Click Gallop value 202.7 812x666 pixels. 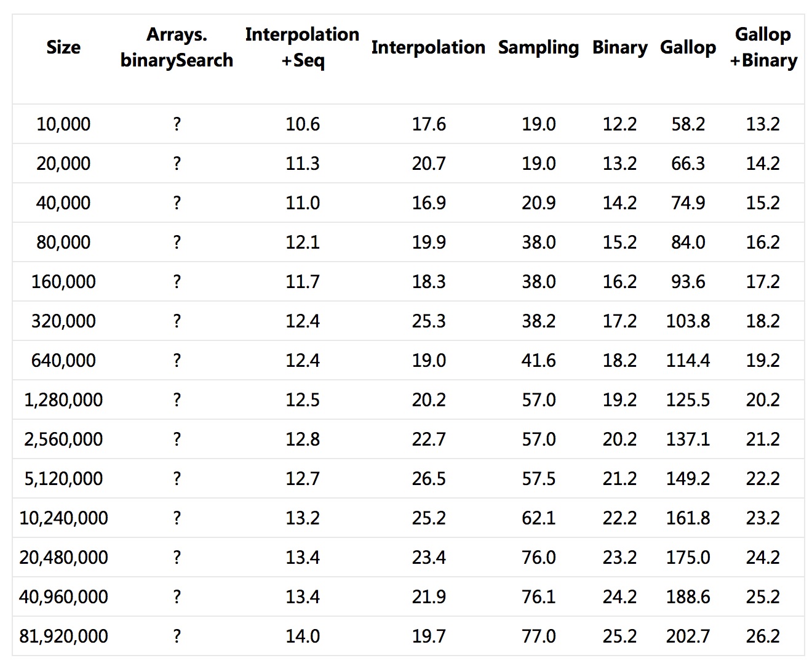(688, 636)
